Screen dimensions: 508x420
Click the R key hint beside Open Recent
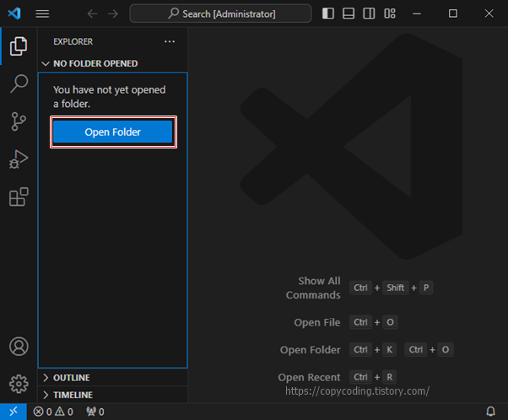pos(390,377)
